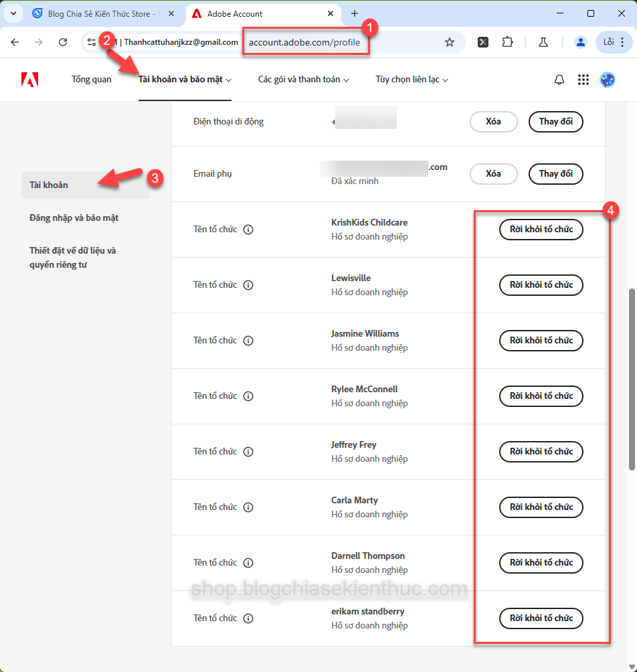Close the Adobe Account tab
Viewport: 637px width, 672px height.
click(331, 13)
